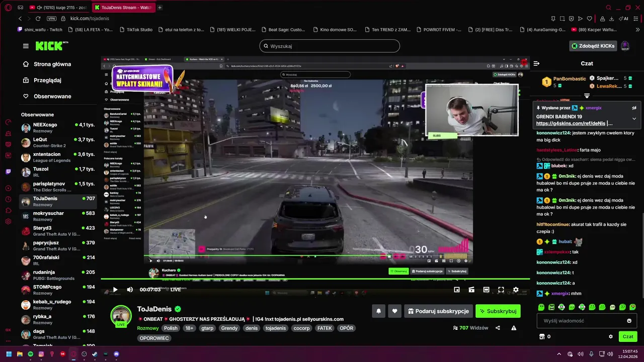Enter fullscreen video mode
This screenshot has width=644, height=362.
tap(501, 290)
